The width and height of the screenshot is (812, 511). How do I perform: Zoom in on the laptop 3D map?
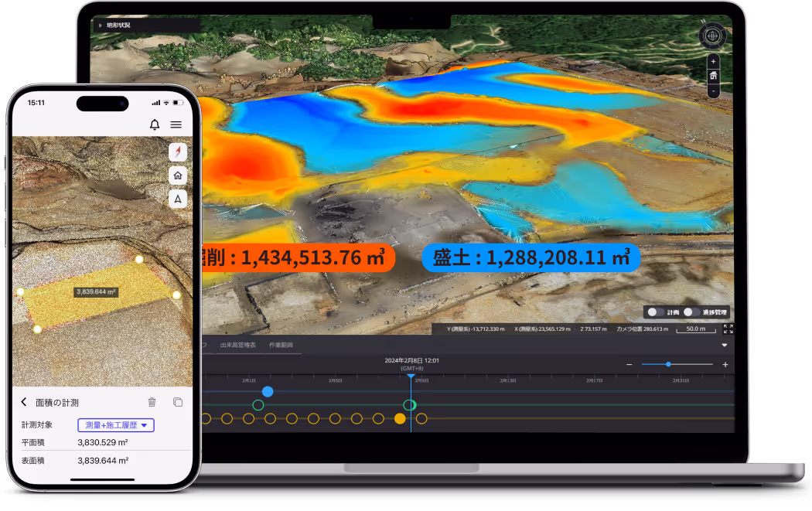(x=713, y=61)
